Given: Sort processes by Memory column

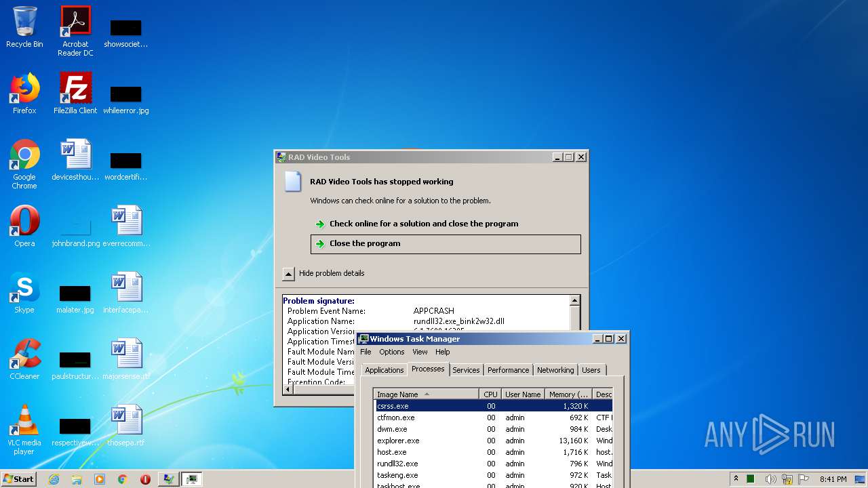Looking at the screenshot, I should (x=569, y=394).
